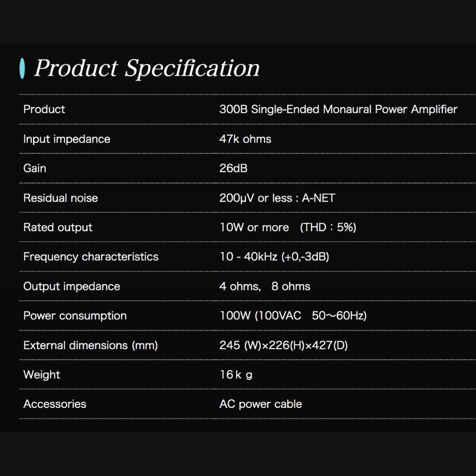
Task: Select the Rated output label
Action: point(58,227)
